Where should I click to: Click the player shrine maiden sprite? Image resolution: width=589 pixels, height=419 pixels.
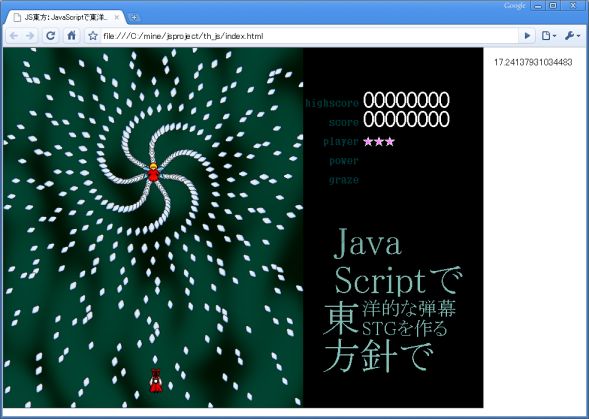click(x=156, y=381)
